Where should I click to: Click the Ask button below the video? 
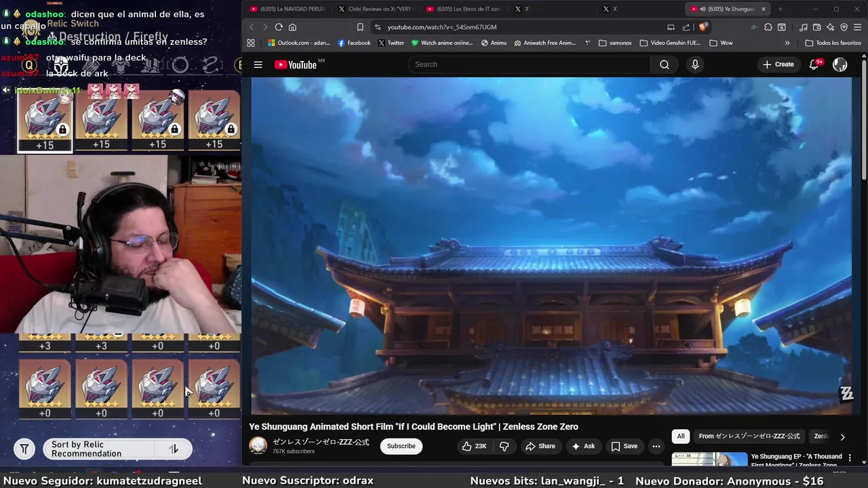(x=583, y=446)
